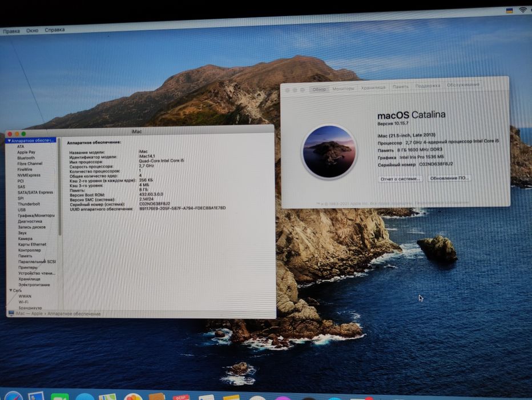Select Параллельный SCSI in sidebar
532x400 pixels.
click(37, 262)
